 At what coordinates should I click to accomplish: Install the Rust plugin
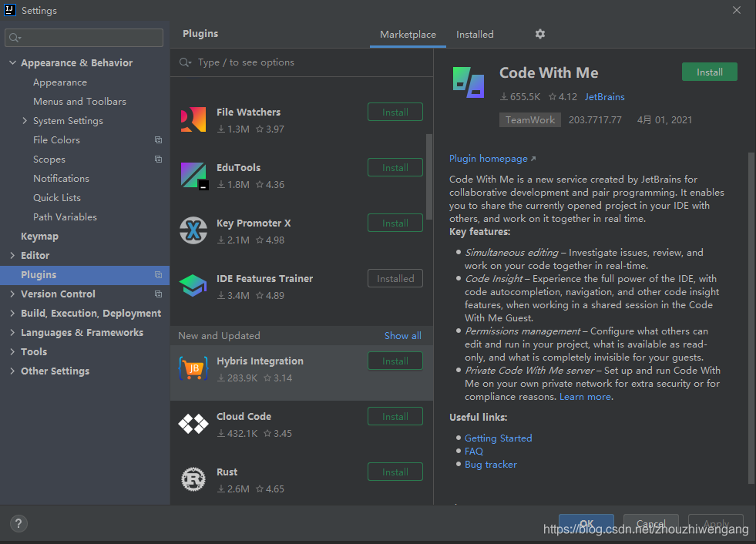(395, 472)
